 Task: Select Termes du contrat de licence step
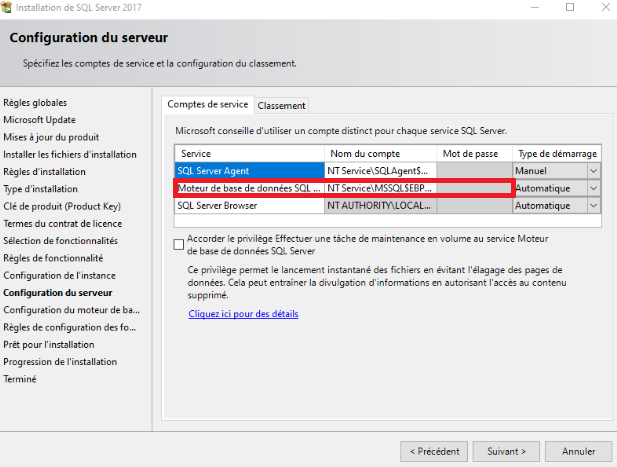point(63,224)
